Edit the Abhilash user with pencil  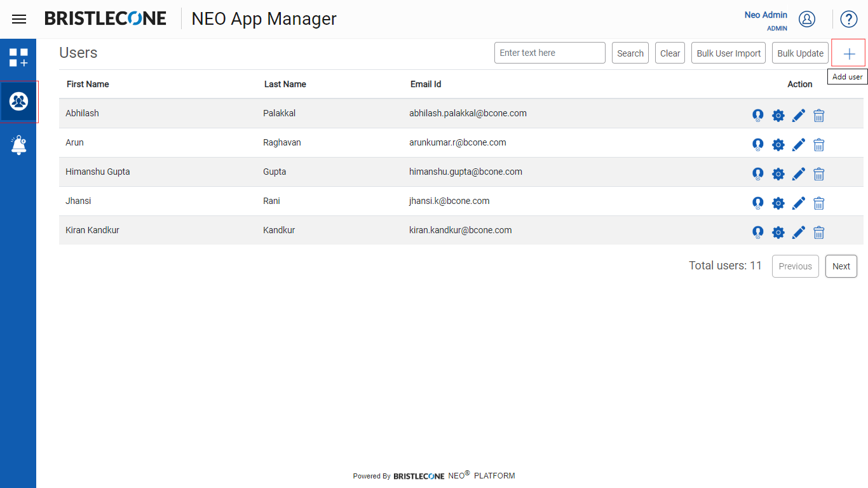click(799, 115)
